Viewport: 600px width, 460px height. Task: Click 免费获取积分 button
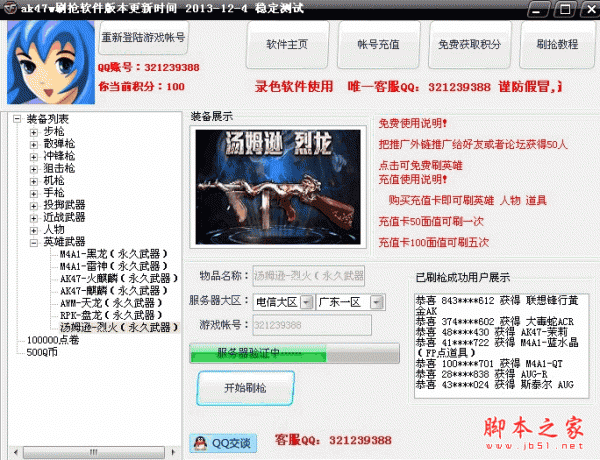(x=470, y=44)
